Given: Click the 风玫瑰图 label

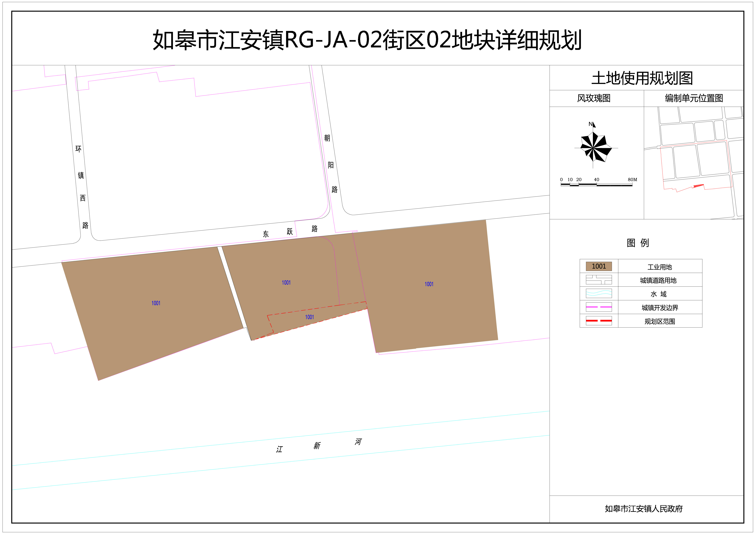Looking at the screenshot, I should coord(594,98).
